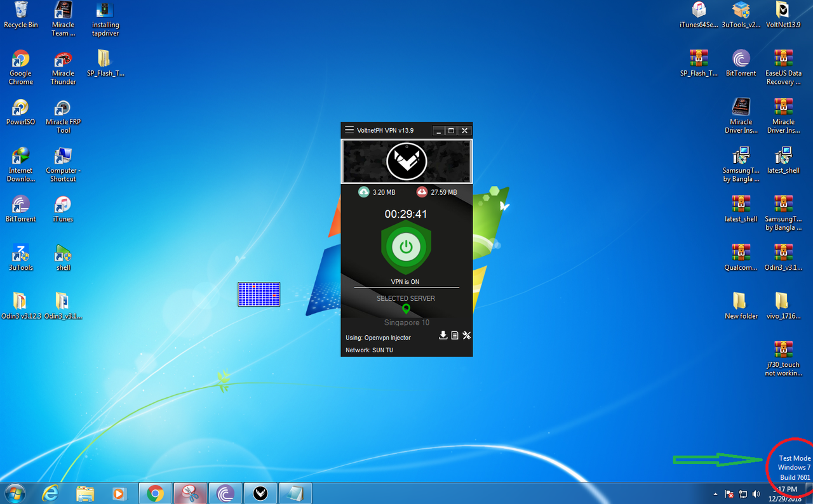Viewport: 813px width, 504px height.
Task: Select the installing tapdriver file icon
Action: [x=105, y=19]
